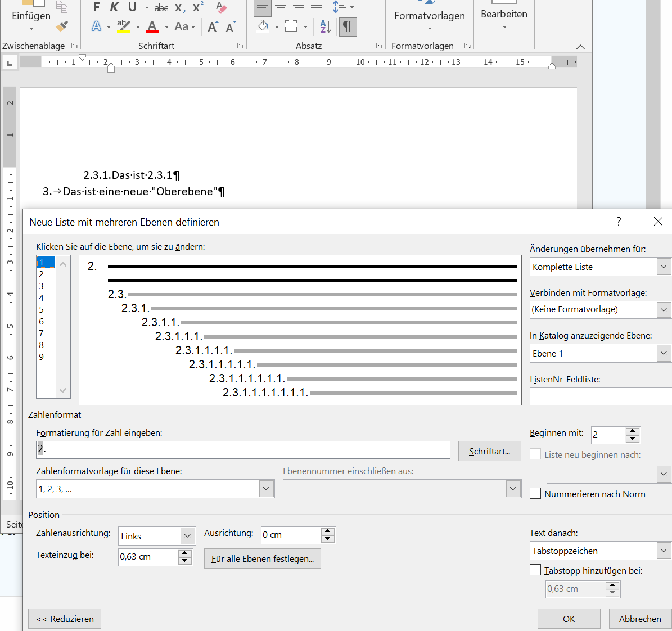
Task: Decrease font size with the smaller A icon
Action: pos(231,27)
